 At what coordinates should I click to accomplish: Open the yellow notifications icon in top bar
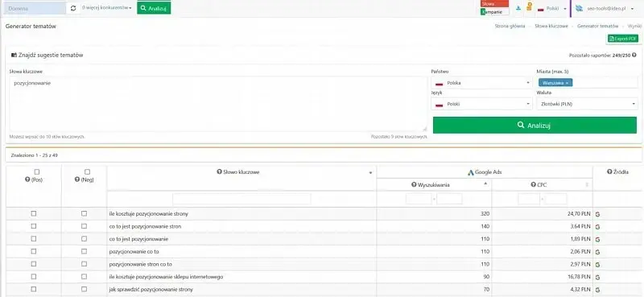(530, 6)
